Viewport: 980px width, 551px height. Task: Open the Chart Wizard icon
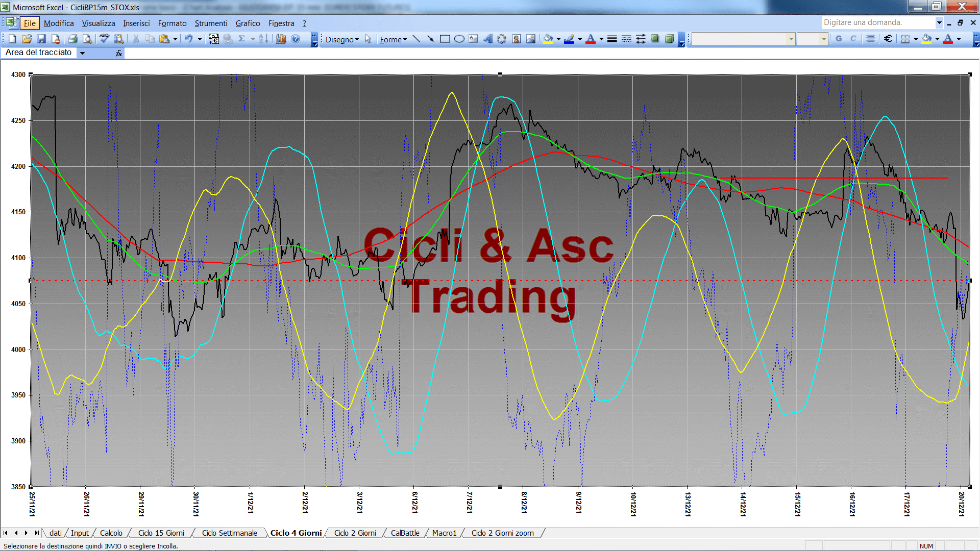pos(281,39)
